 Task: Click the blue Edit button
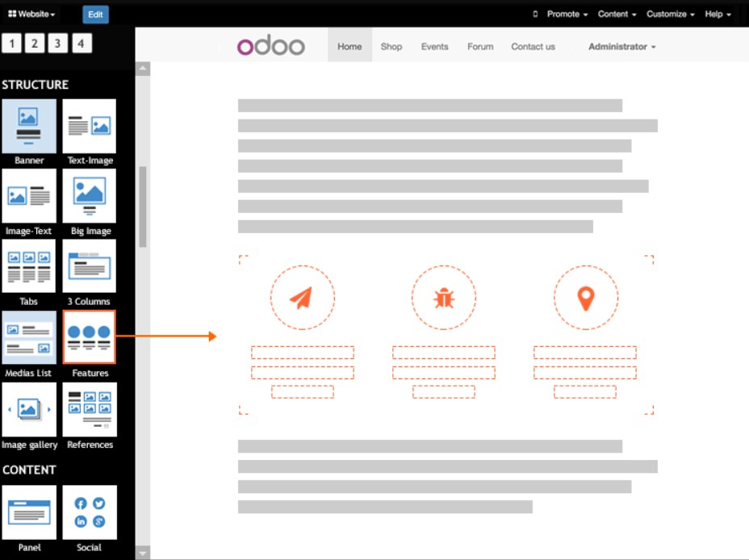pos(95,15)
